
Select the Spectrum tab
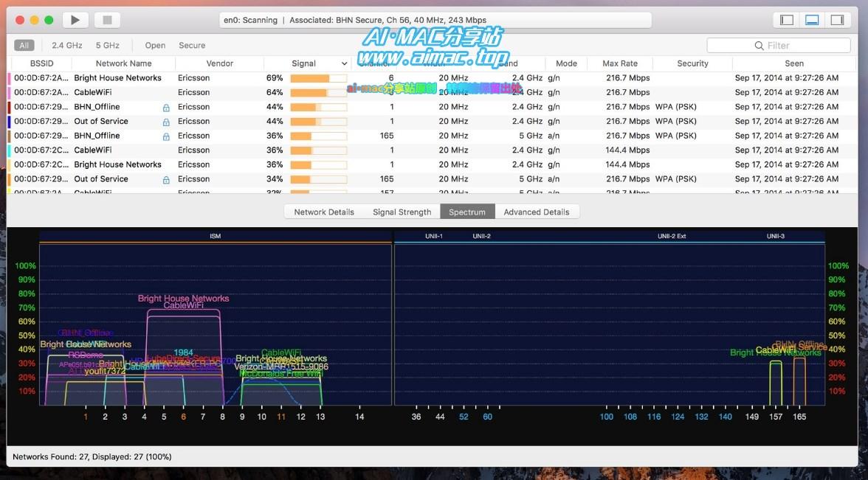(x=467, y=212)
